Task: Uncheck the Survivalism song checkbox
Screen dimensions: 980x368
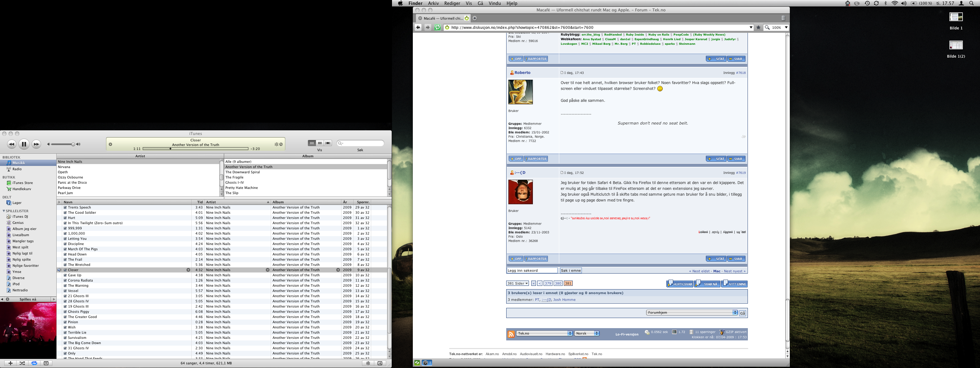Action: pos(65,338)
